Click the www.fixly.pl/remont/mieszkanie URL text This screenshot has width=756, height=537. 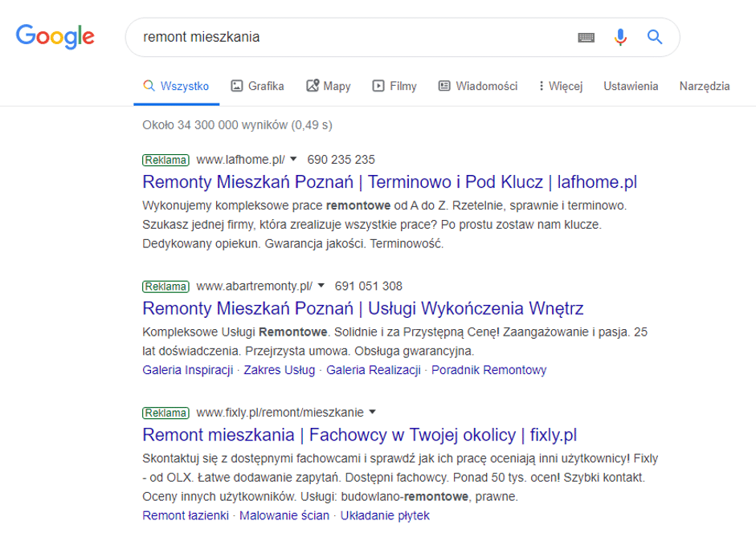280,413
